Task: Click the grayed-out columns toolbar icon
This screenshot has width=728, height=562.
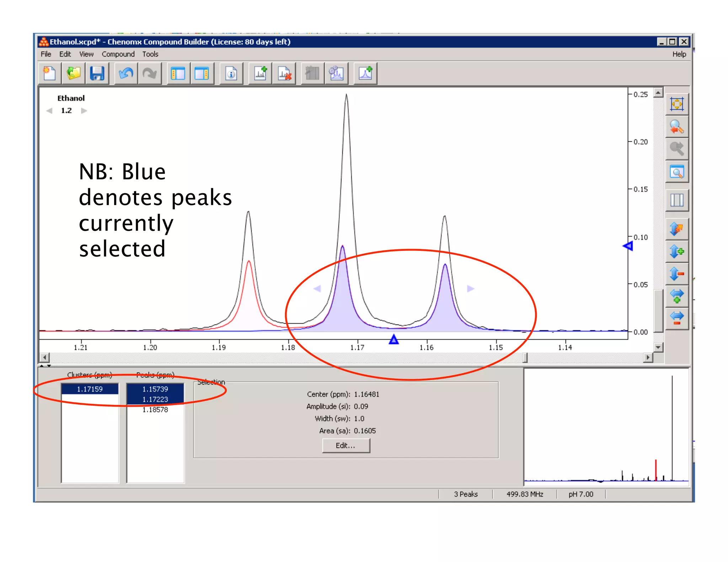Action: point(312,74)
